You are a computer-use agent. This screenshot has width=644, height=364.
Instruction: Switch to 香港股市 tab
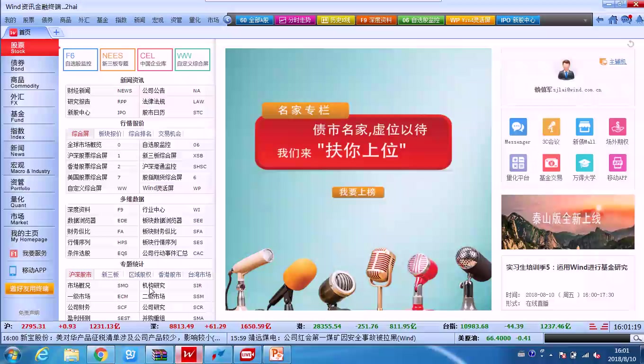coord(170,274)
